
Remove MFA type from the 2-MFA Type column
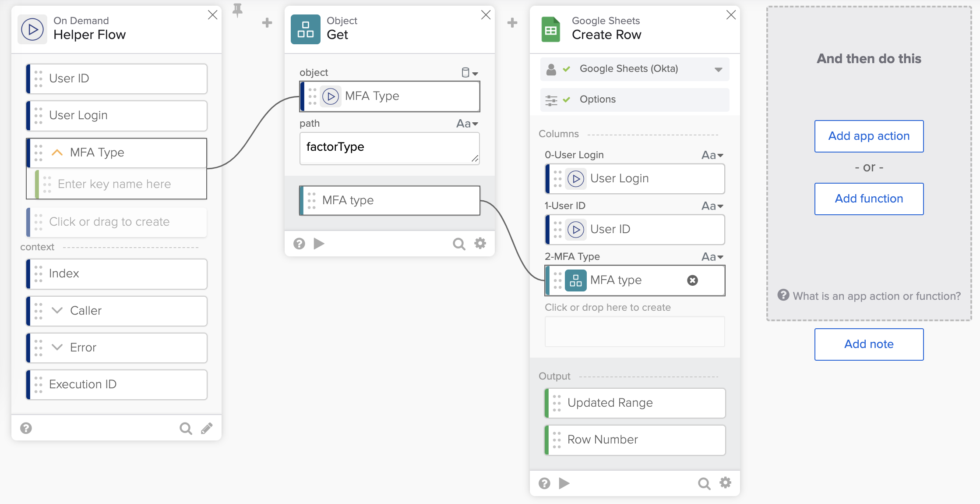(692, 280)
